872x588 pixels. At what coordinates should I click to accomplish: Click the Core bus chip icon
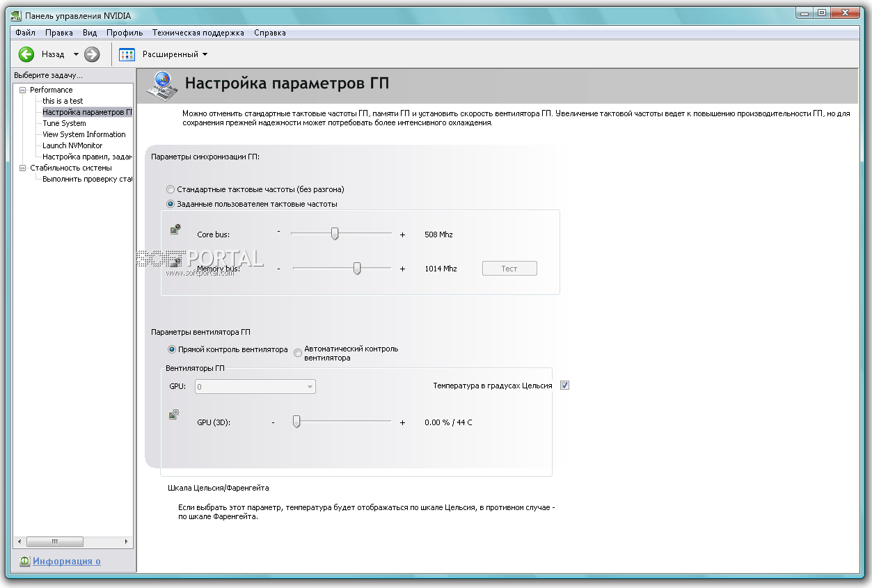pyautogui.click(x=175, y=229)
